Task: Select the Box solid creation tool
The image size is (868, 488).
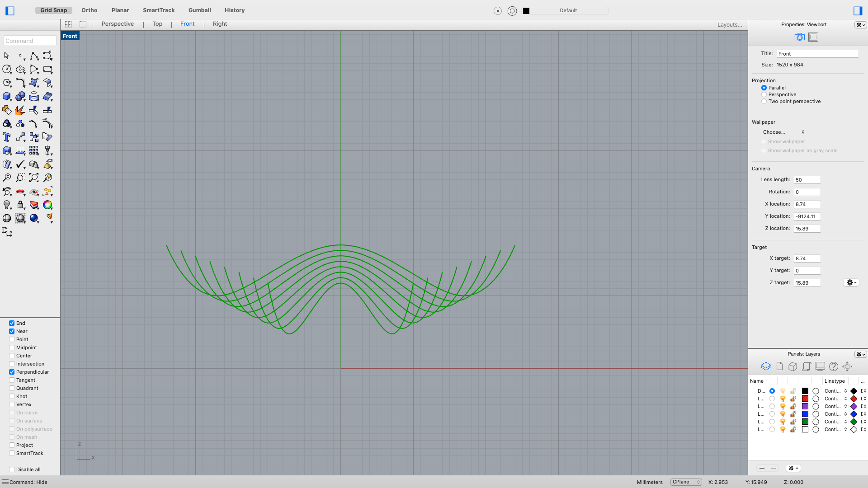Action: pos(7,97)
